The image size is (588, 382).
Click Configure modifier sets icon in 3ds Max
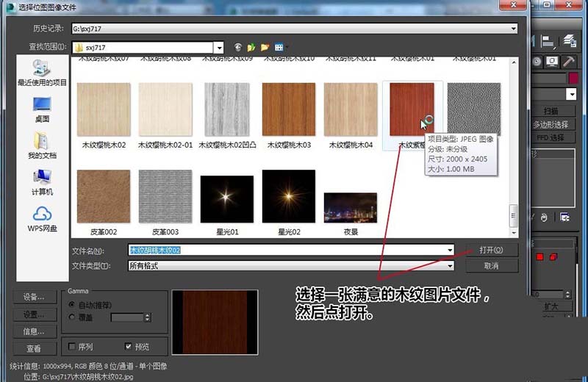tap(564, 217)
